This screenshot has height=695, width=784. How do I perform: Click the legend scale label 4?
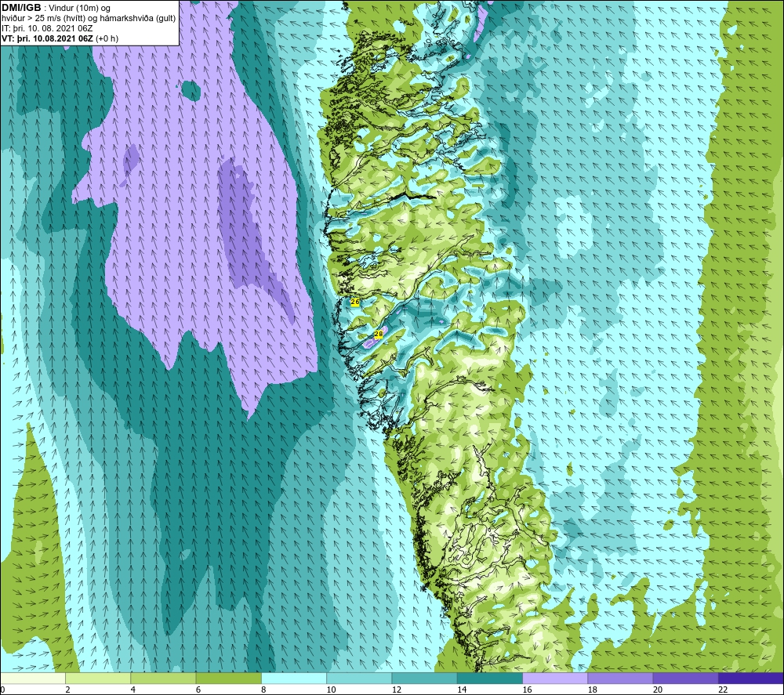(x=133, y=690)
